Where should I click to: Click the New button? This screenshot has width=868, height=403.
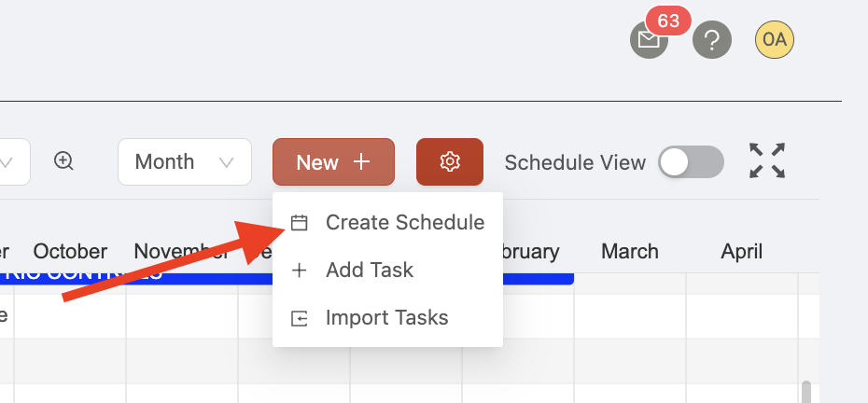tap(333, 161)
